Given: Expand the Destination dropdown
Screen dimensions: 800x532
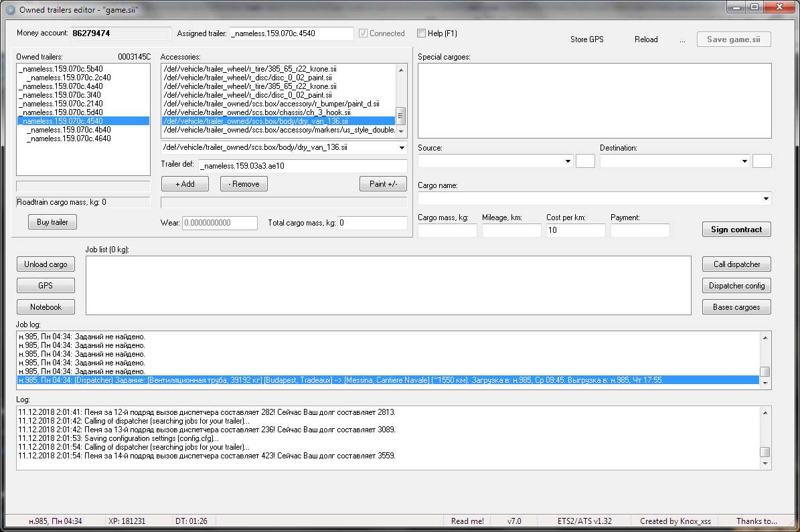Looking at the screenshot, I should pyautogui.click(x=745, y=161).
